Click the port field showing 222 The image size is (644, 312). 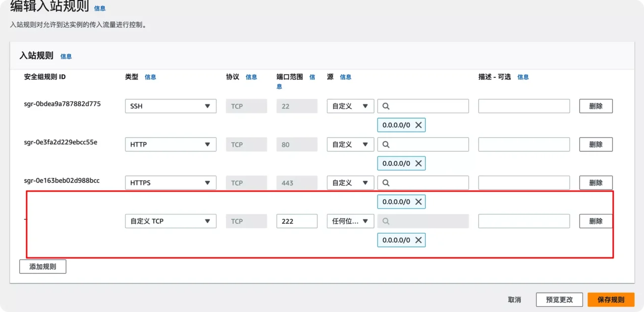(x=297, y=221)
